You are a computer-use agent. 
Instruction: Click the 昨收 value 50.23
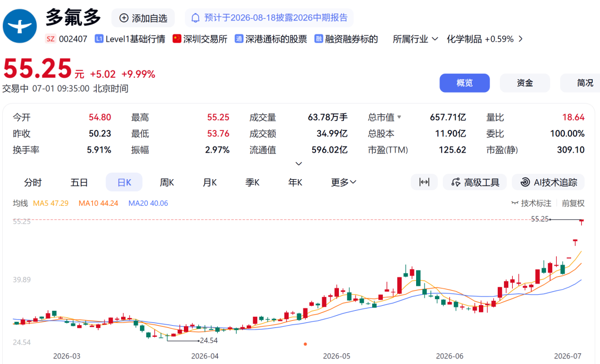tap(100, 134)
